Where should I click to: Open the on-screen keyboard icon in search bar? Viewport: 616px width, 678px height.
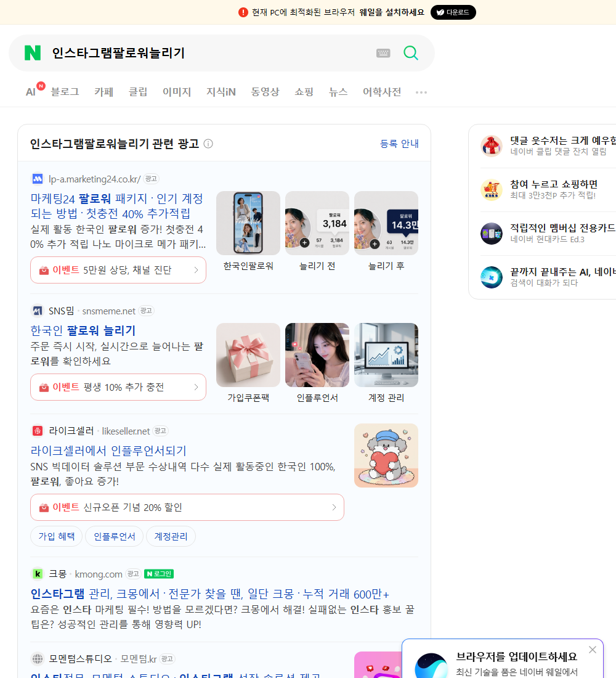coord(383,53)
